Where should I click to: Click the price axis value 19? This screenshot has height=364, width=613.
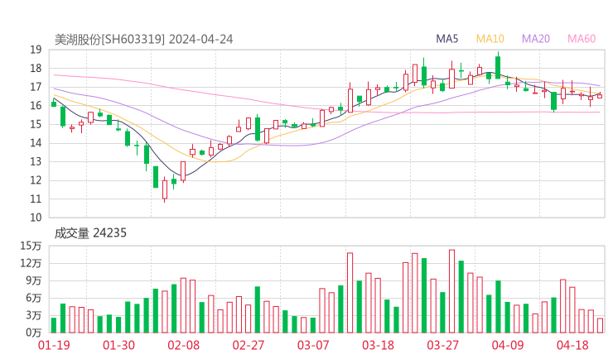(x=36, y=50)
